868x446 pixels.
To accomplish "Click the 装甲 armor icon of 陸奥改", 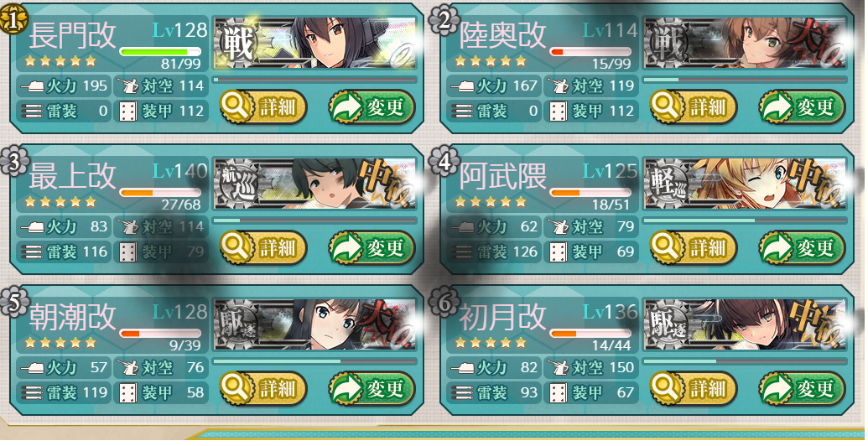I will click(x=558, y=111).
